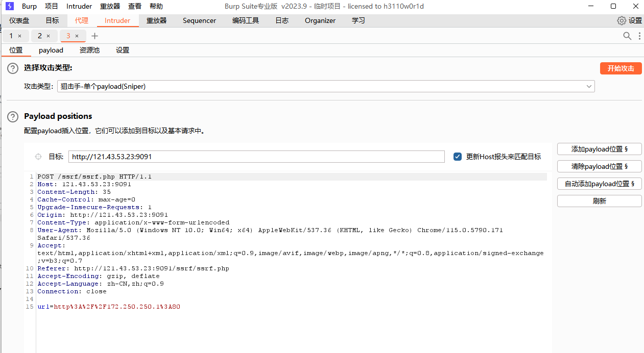Switch to the Organizer tab
The width and height of the screenshot is (644, 353).
coord(320,20)
